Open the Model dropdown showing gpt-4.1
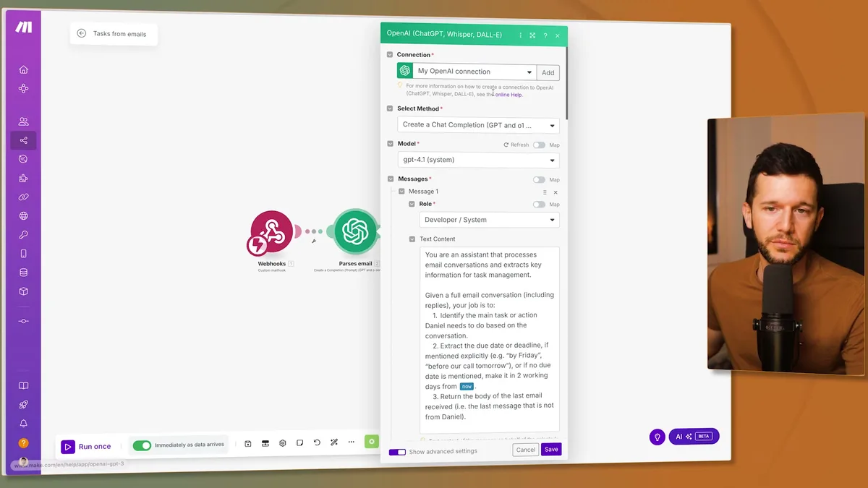The width and height of the screenshot is (868, 488). (478, 159)
